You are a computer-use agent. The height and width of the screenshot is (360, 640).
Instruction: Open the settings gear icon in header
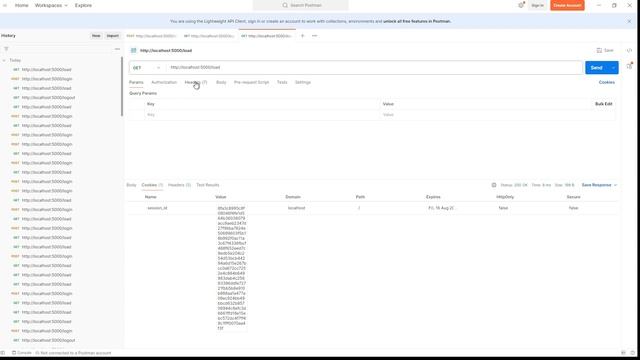click(x=521, y=5)
